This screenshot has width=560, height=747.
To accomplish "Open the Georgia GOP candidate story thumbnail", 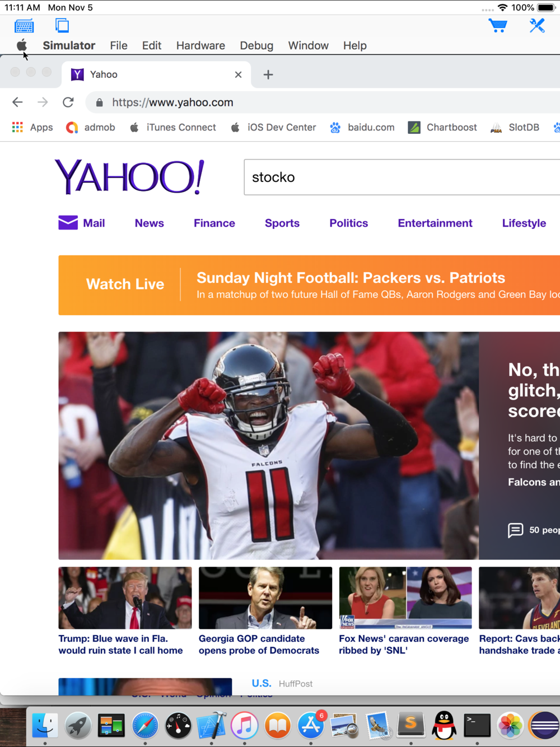I will tap(265, 598).
